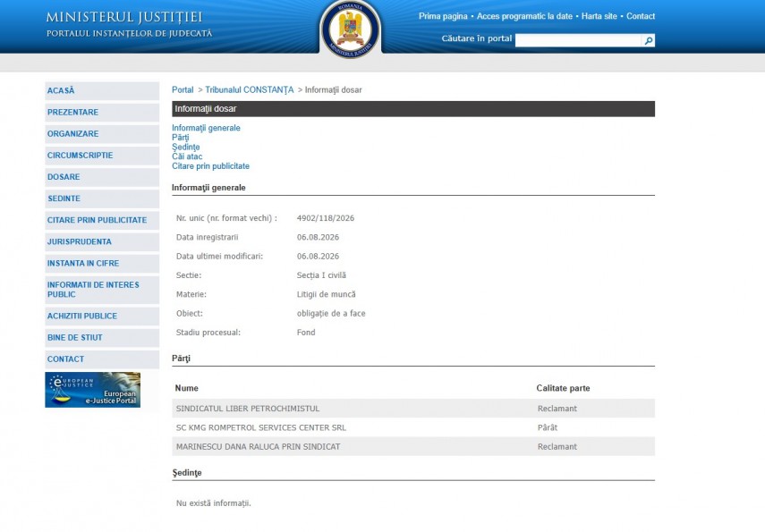The image size is (765, 532).
Task: Click the 'Nume' column header
Action: [186, 388]
